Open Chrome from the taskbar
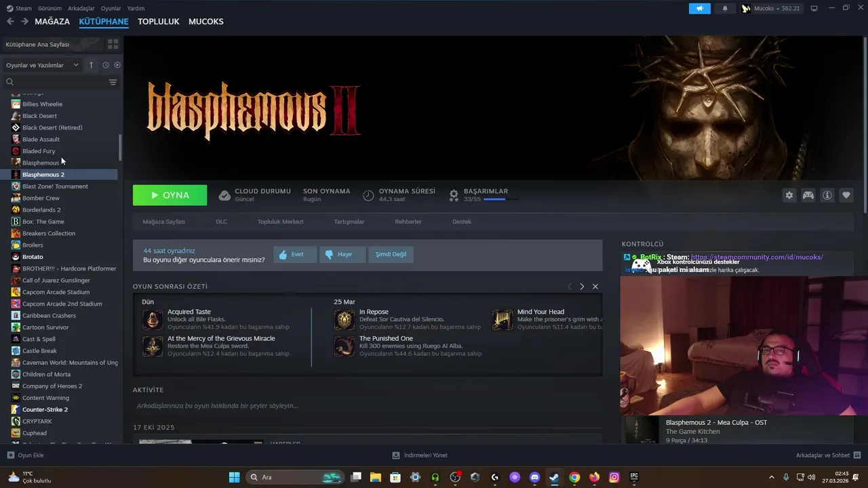 (574, 477)
